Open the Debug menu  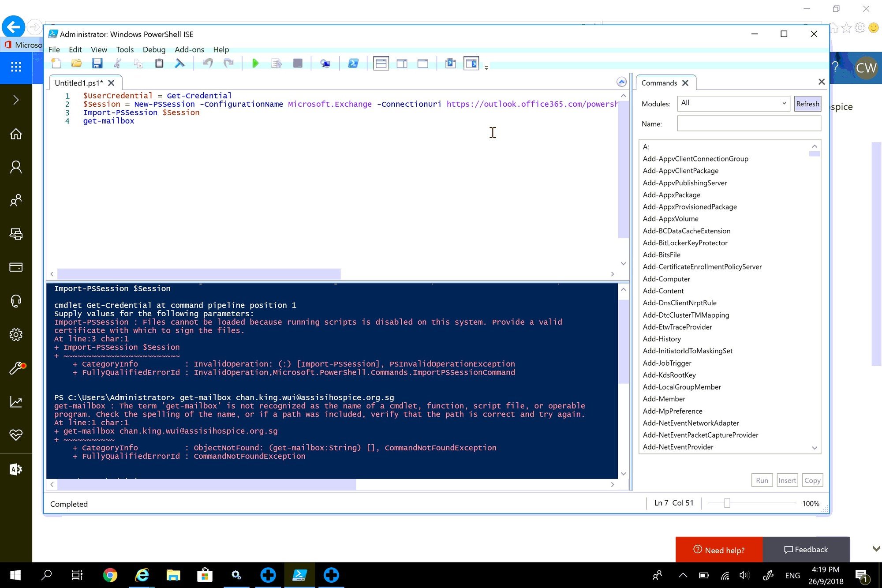click(153, 49)
